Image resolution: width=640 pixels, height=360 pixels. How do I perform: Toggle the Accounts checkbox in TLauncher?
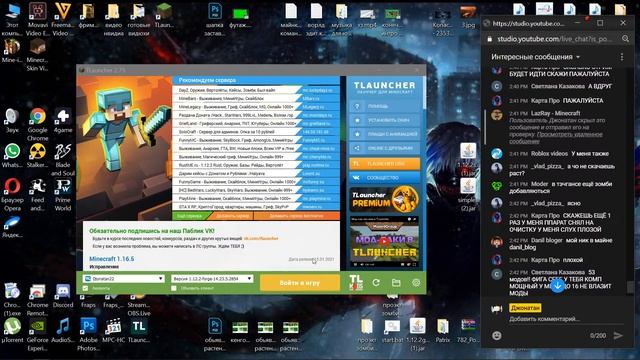point(85,288)
